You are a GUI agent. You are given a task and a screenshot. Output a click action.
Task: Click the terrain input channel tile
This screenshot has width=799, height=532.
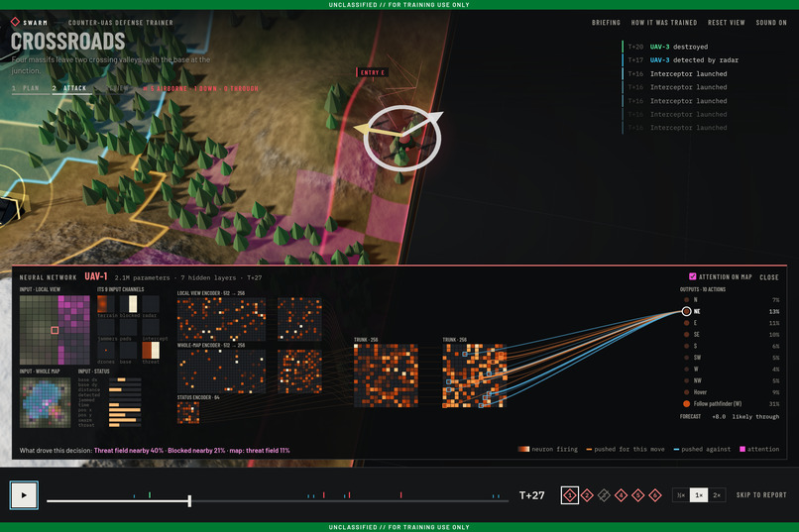[106, 304]
